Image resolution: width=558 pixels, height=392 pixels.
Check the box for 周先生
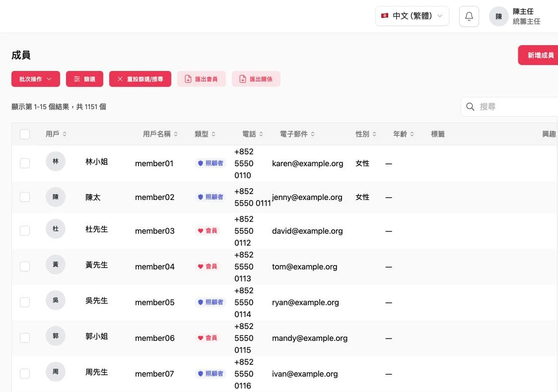pyautogui.click(x=25, y=374)
